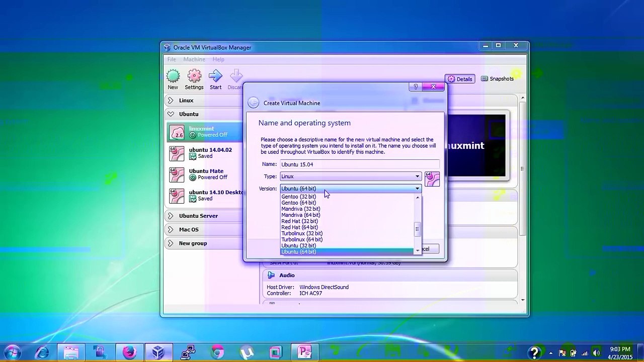Choose Turbolinux (32 bit) from the version list

pos(347,233)
